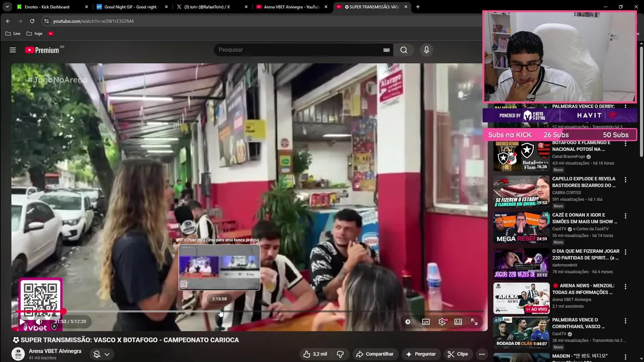644x362 pixels.
Task: Open the player settings gear
Action: (442, 322)
